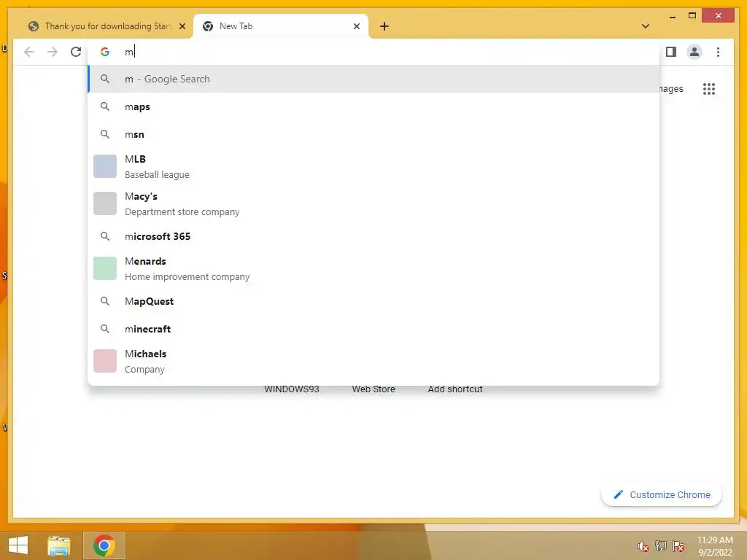Viewport: 747px width, 560px height.
Task: Open a new tab with plus button
Action: click(384, 26)
